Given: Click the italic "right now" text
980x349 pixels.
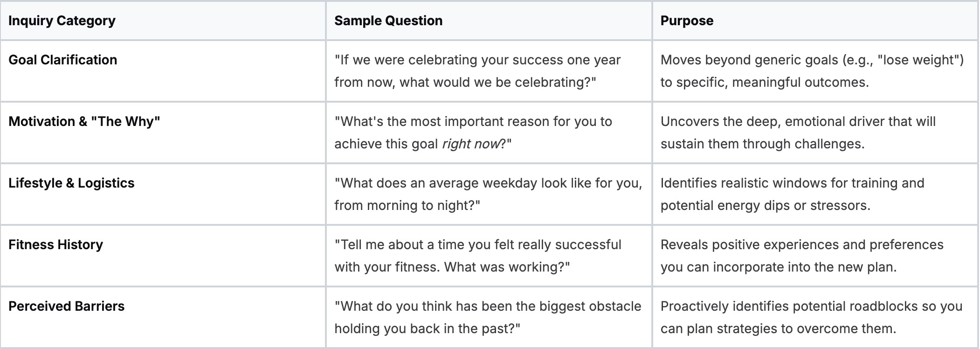Looking at the screenshot, I should click(x=471, y=144).
